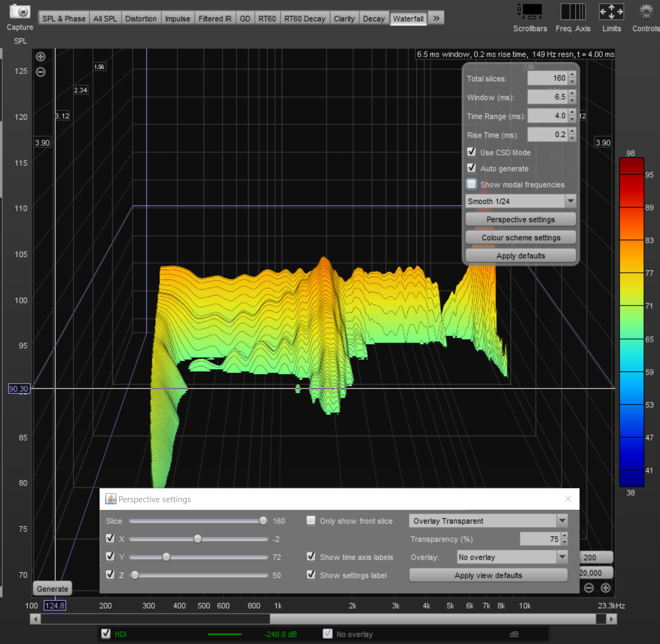Enable Only show front slice

pyautogui.click(x=311, y=521)
